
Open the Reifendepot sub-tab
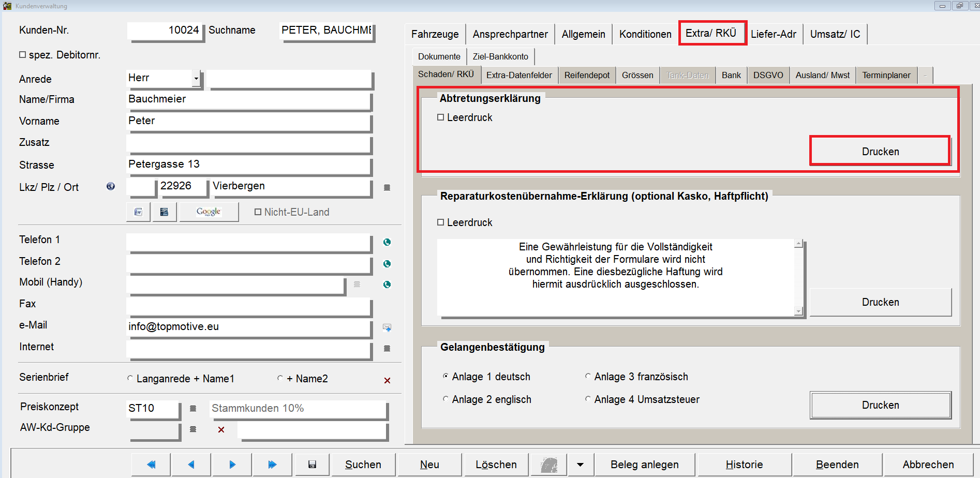(x=587, y=75)
